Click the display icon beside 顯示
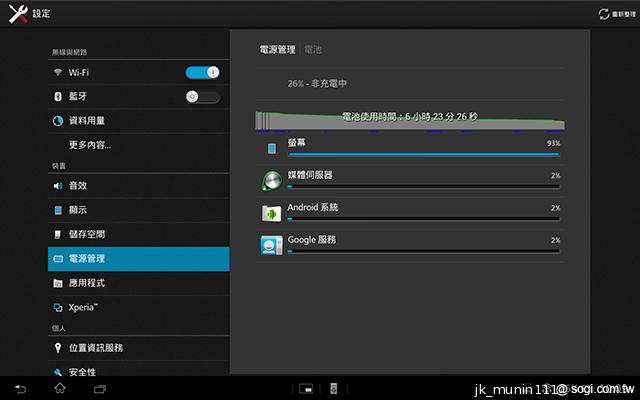640x400 pixels. (x=58, y=210)
